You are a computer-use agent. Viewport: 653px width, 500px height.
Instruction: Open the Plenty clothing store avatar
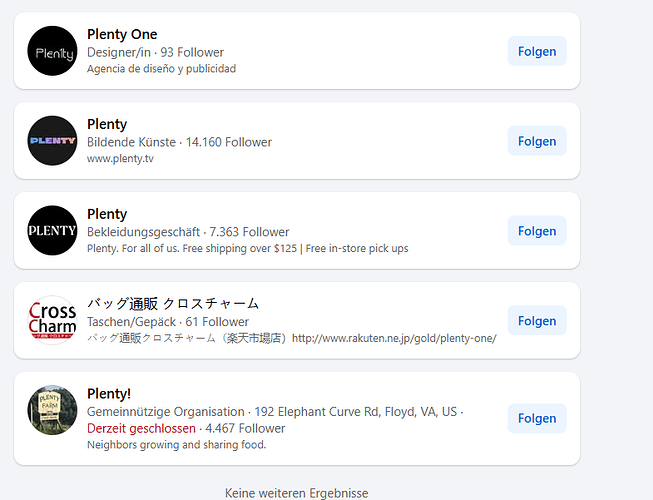(x=52, y=230)
